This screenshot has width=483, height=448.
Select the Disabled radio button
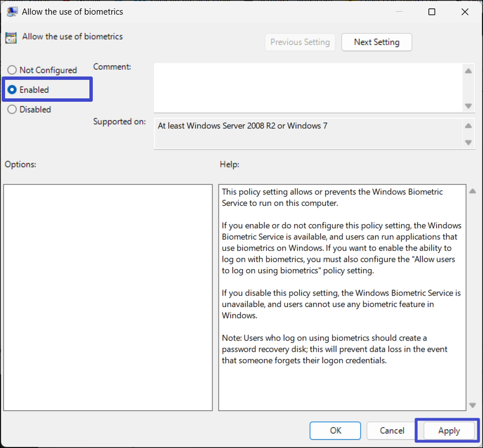12,110
